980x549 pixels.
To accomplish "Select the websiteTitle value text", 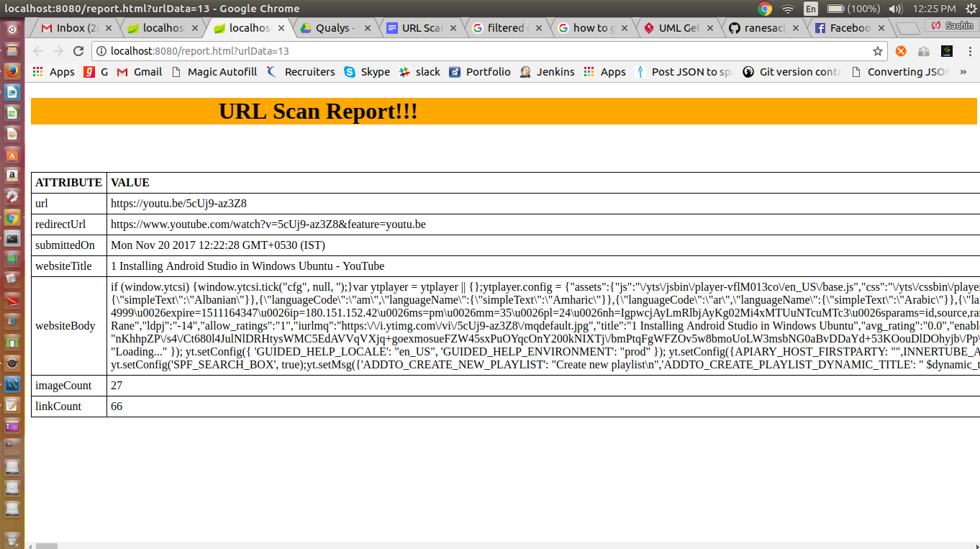I will tap(248, 266).
